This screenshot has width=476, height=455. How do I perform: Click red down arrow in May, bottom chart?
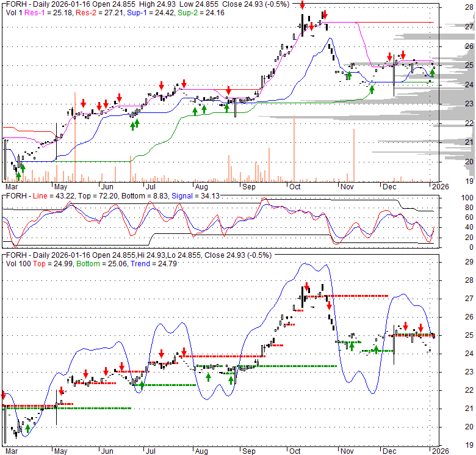coord(60,393)
